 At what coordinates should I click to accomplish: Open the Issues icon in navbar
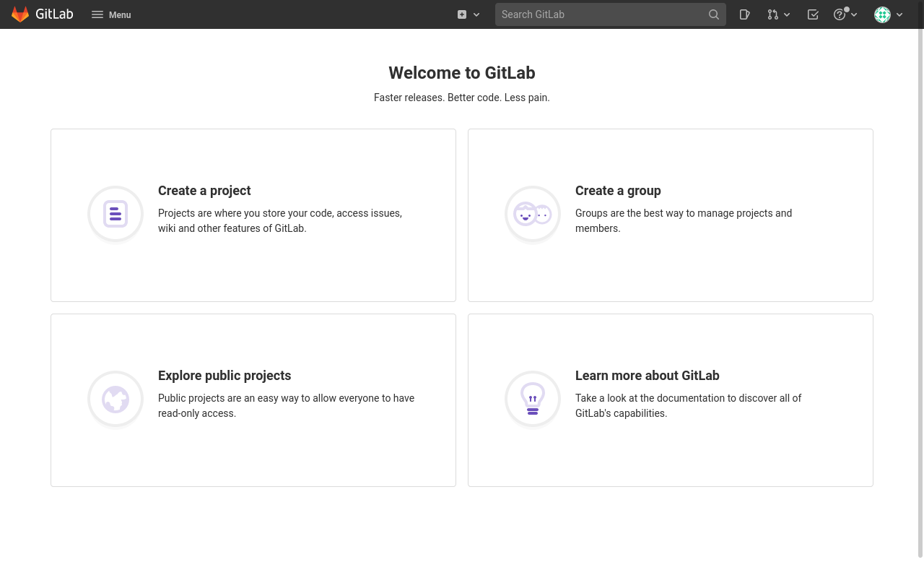[745, 14]
